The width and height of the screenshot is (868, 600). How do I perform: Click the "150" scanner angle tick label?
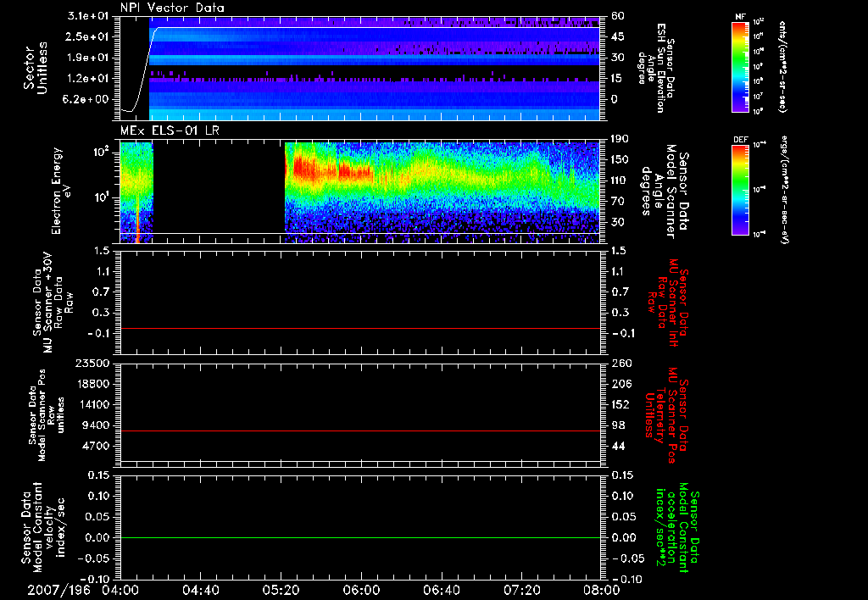coord(620,160)
